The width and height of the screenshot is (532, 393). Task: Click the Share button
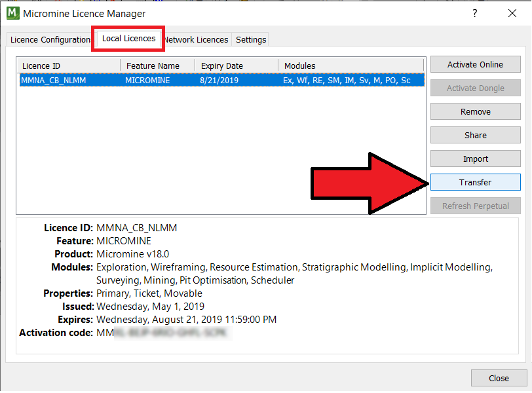click(x=476, y=136)
